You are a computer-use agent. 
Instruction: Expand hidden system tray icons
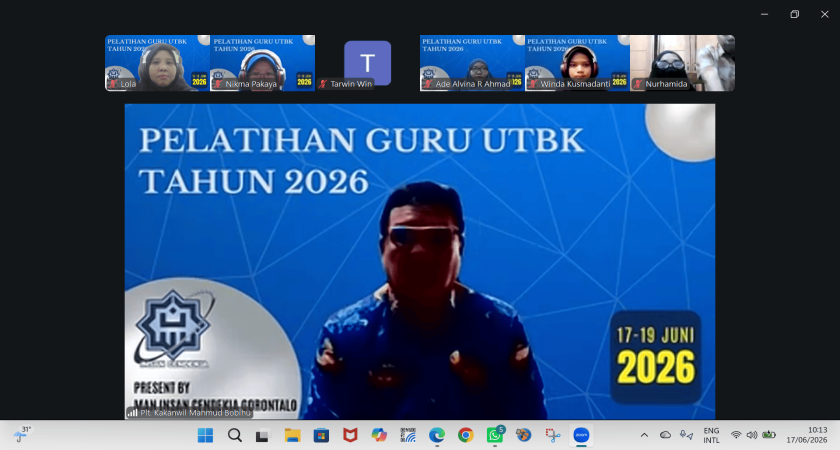point(644,435)
